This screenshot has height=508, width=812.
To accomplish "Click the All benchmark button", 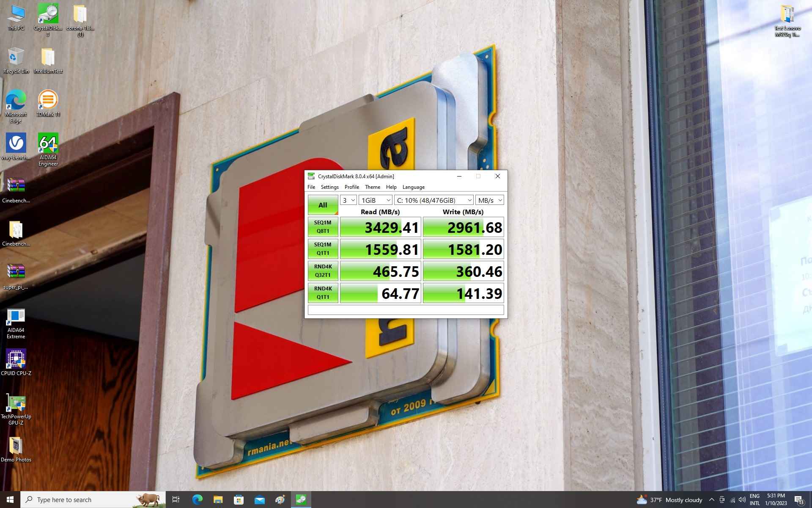I will [x=323, y=205].
